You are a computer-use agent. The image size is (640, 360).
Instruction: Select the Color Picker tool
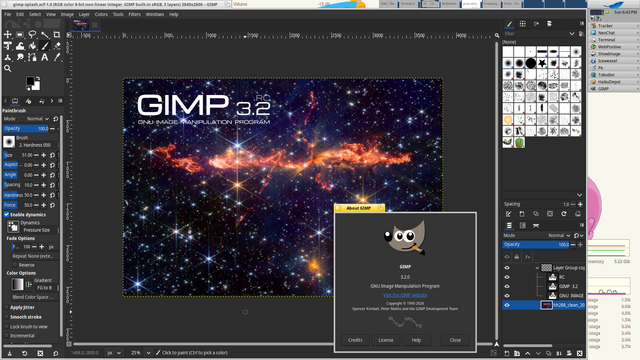point(57,58)
